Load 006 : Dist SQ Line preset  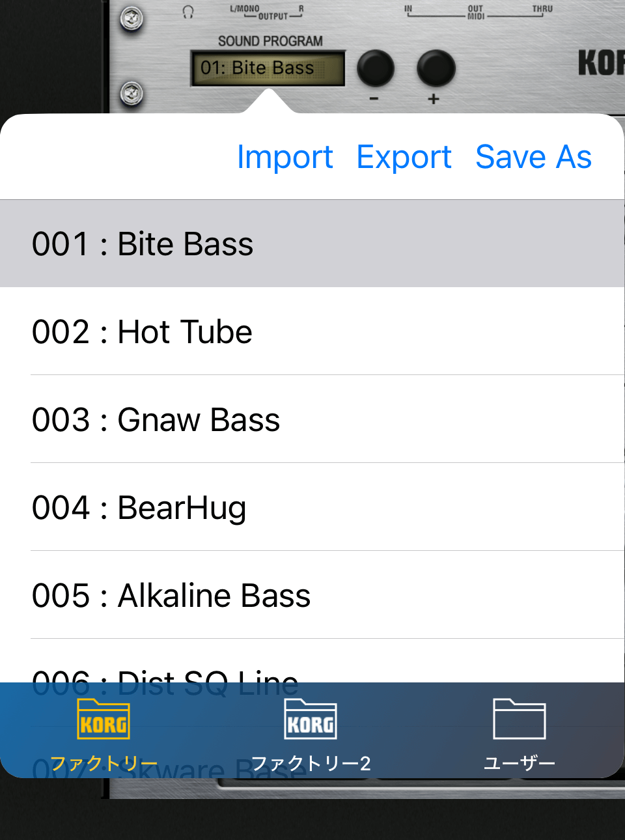point(312,672)
